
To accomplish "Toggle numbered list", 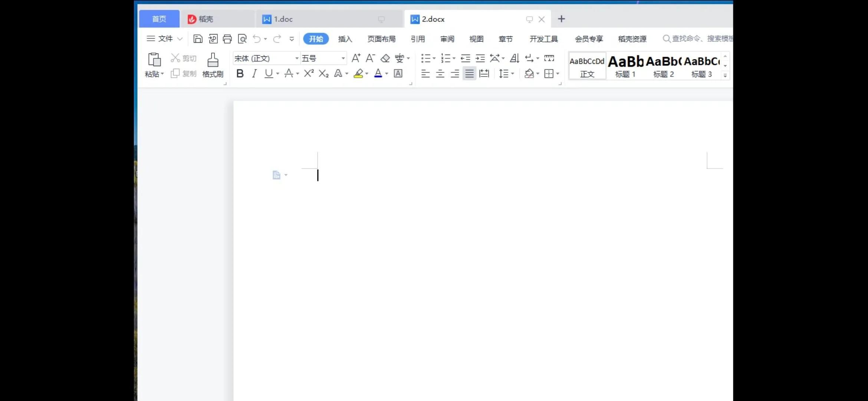I will click(445, 58).
